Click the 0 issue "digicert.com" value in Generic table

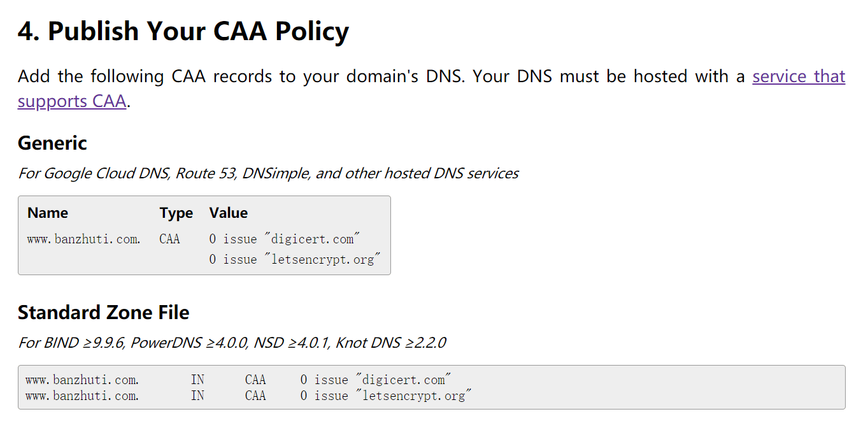285,239
